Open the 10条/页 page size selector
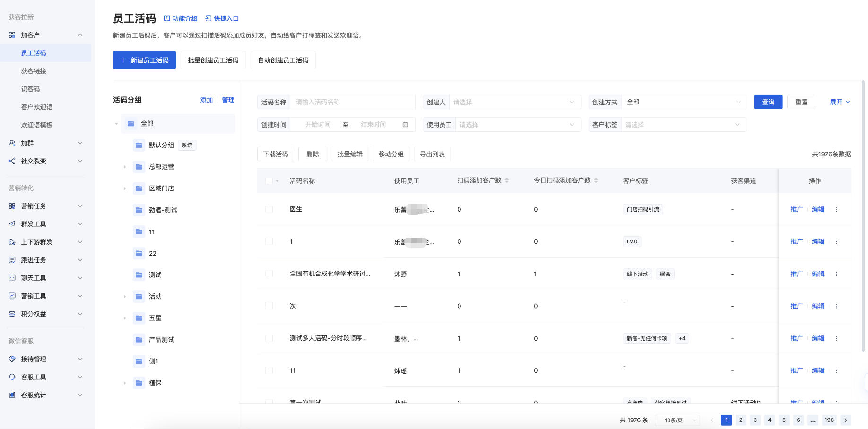This screenshot has width=868, height=429. coord(677,420)
